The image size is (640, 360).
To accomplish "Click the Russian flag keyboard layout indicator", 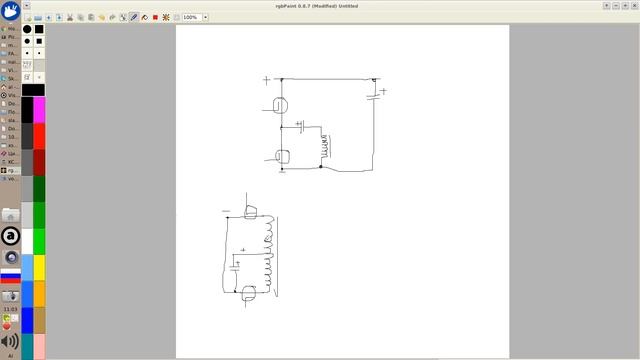I will coord(10,276).
